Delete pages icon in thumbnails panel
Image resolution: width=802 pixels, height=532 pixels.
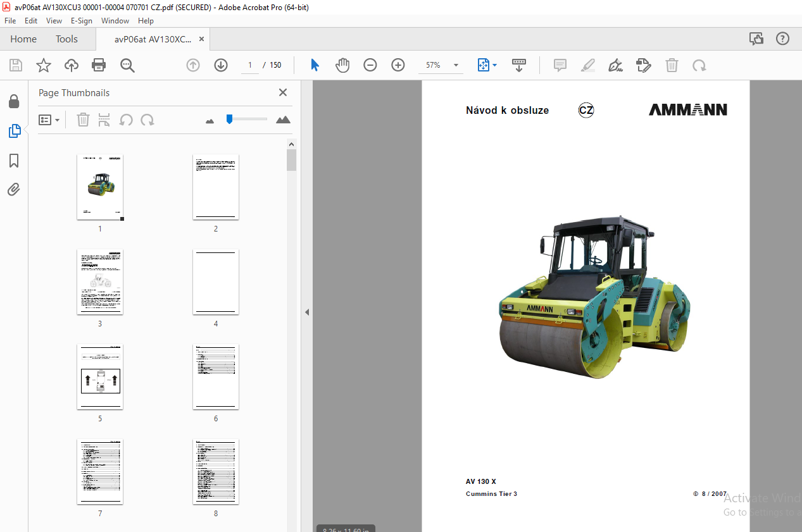click(83, 120)
